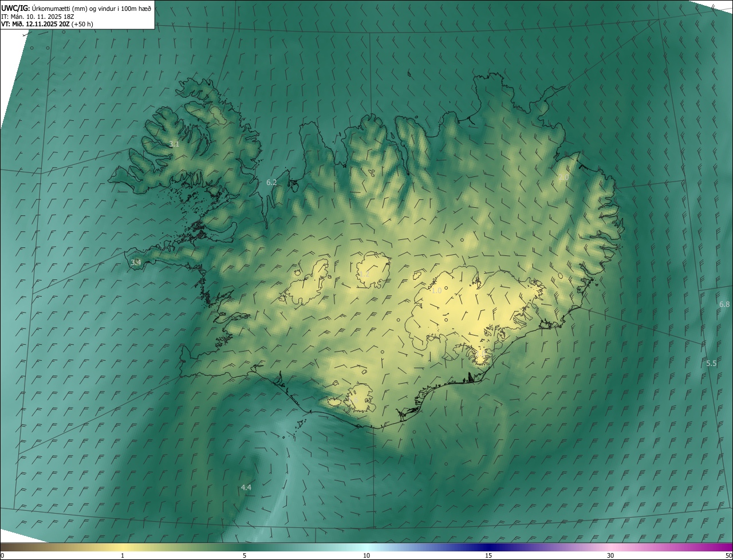
Task: Click the 6.2 value label on the map
Action: point(271,182)
